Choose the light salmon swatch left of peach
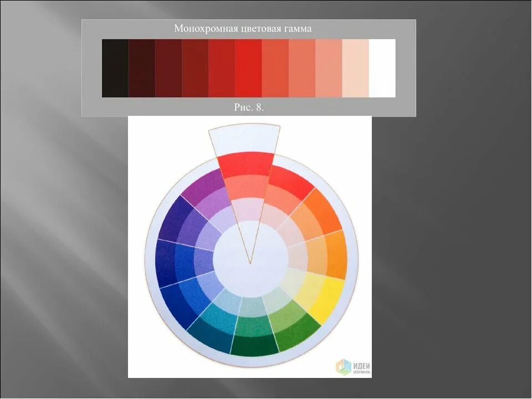Image resolution: width=532 pixels, height=399 pixels. pyautogui.click(x=329, y=68)
